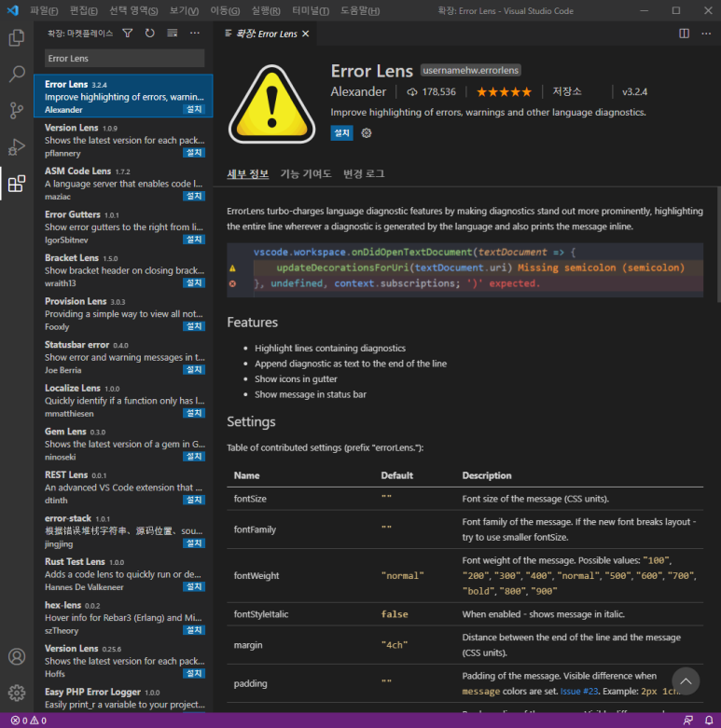Open editor more actions ellipsis
Screen dimensions: 721x728
[x=706, y=34]
